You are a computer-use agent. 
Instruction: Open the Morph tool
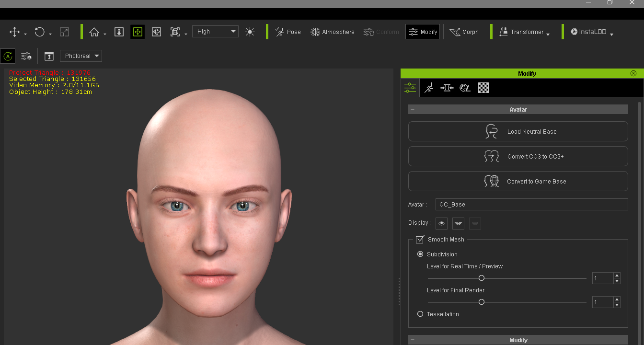point(464,32)
